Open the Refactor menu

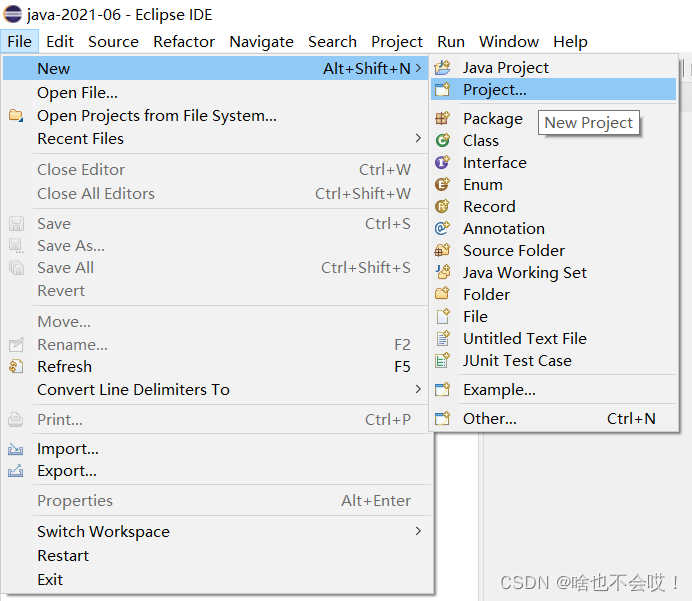pos(184,41)
